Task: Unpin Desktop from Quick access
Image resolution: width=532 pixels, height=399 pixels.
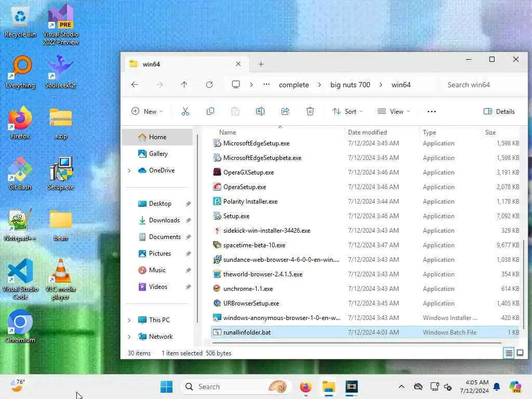Action: click(188, 204)
